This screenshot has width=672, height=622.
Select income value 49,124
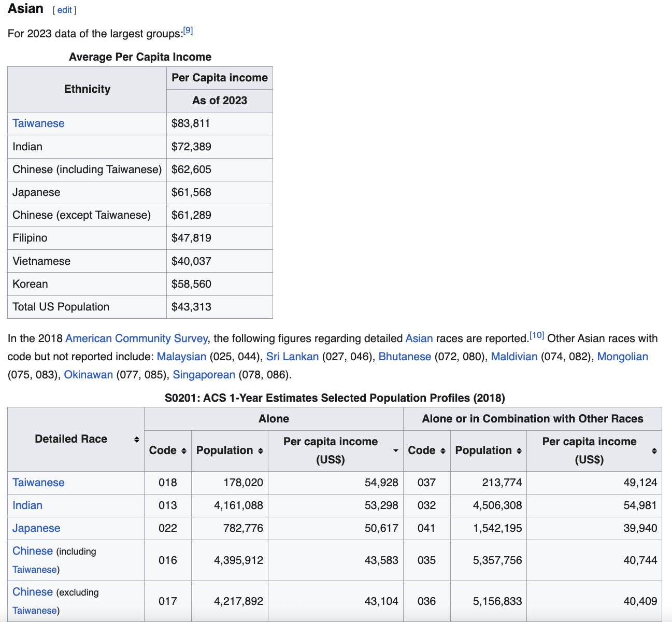[640, 483]
